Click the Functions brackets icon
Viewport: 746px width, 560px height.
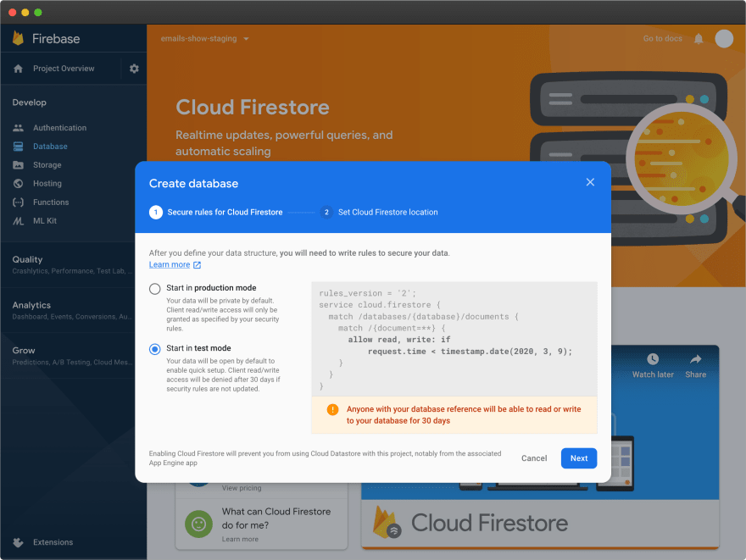tap(18, 202)
